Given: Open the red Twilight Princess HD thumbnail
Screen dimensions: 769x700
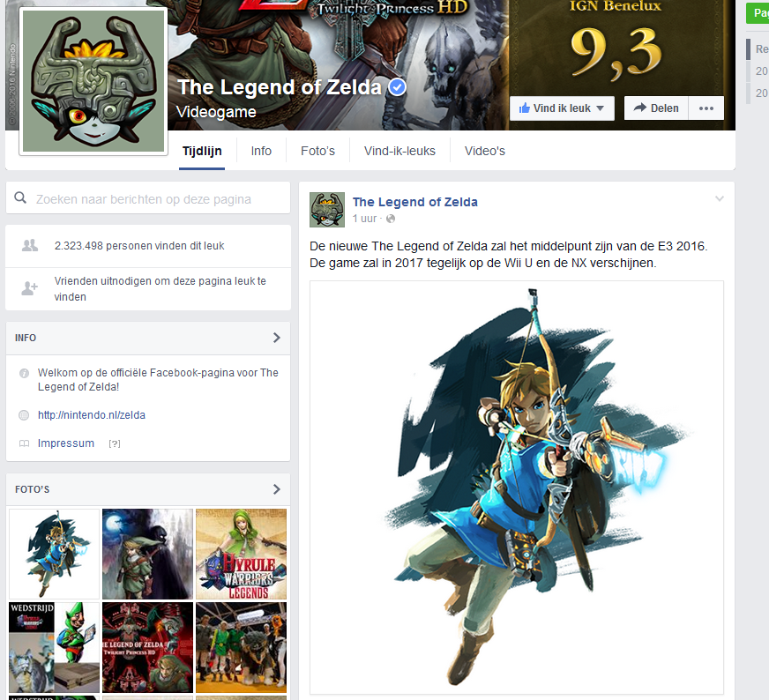Looking at the screenshot, I should (x=147, y=647).
